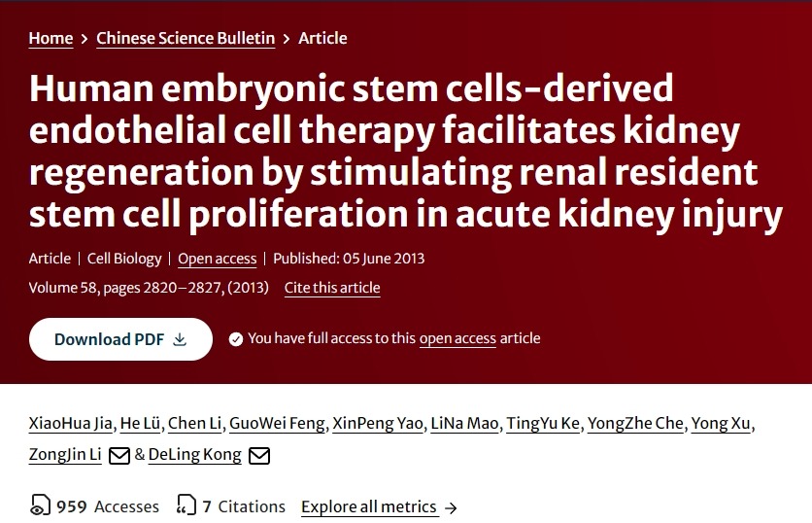The width and height of the screenshot is (812, 523).
Task: Click the envelope icon next to DeLing Kong
Action: tap(259, 456)
